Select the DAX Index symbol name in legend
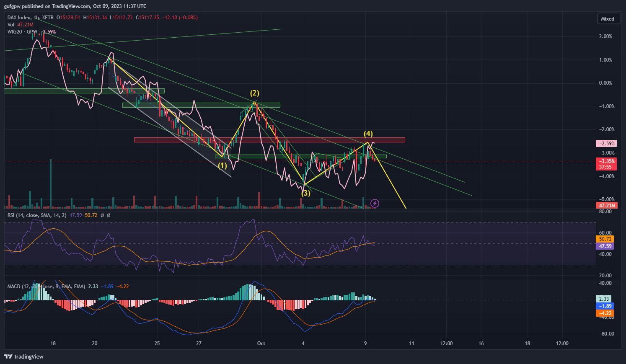626x364 pixels. 19,17
